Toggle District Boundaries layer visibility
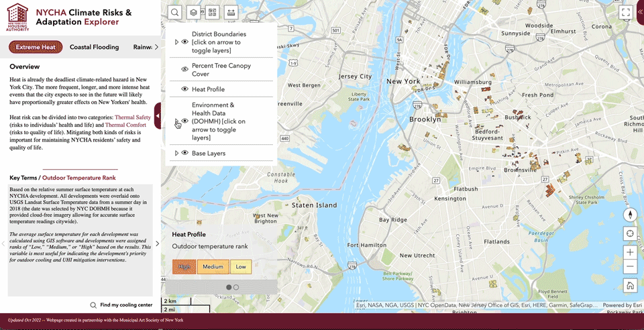Viewport: 644px width, 330px height. 185,42
